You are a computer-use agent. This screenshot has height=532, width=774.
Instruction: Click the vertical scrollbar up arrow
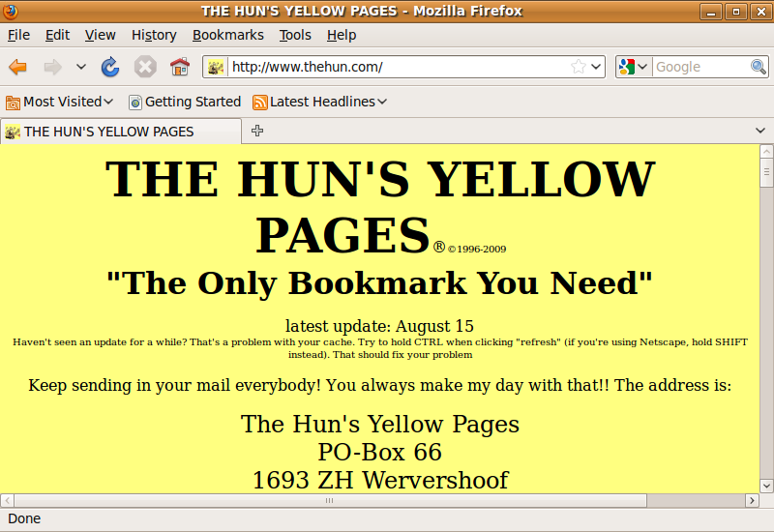(x=766, y=151)
